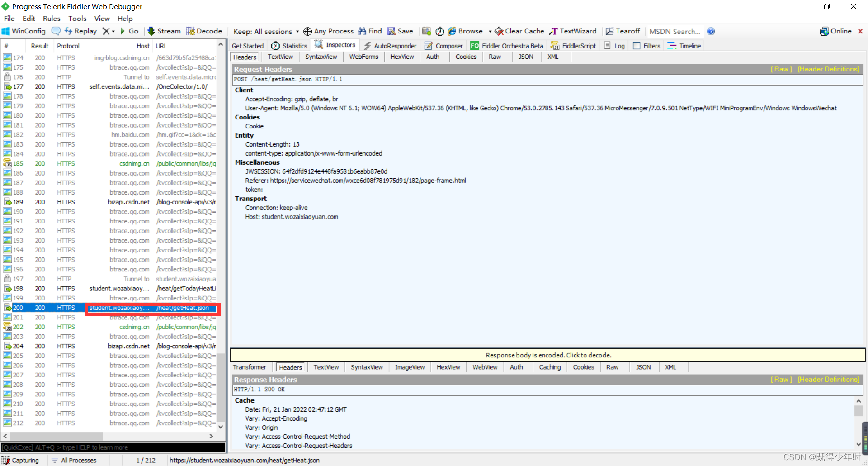
Task: Open the Keep: All sessions dropdown
Action: (266, 31)
